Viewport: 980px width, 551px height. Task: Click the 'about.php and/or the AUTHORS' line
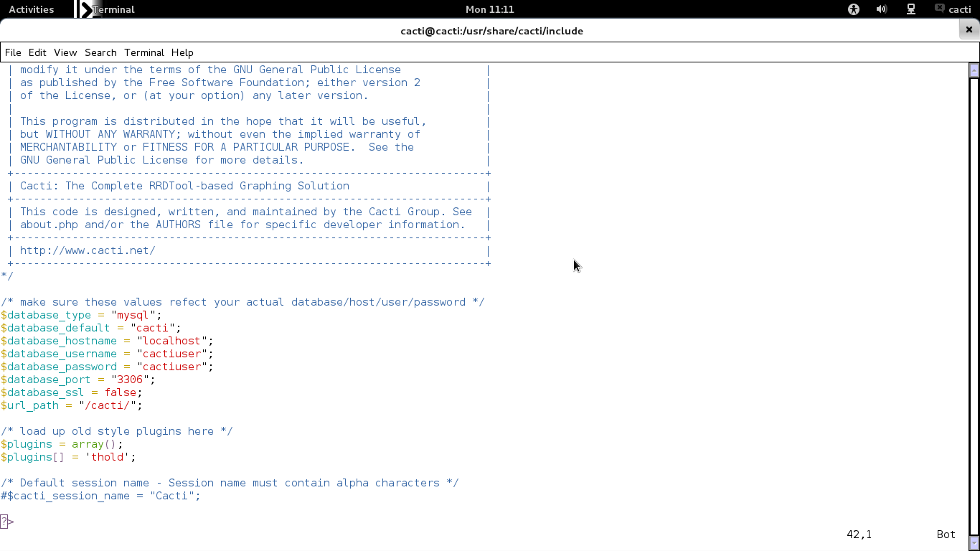[242, 225]
